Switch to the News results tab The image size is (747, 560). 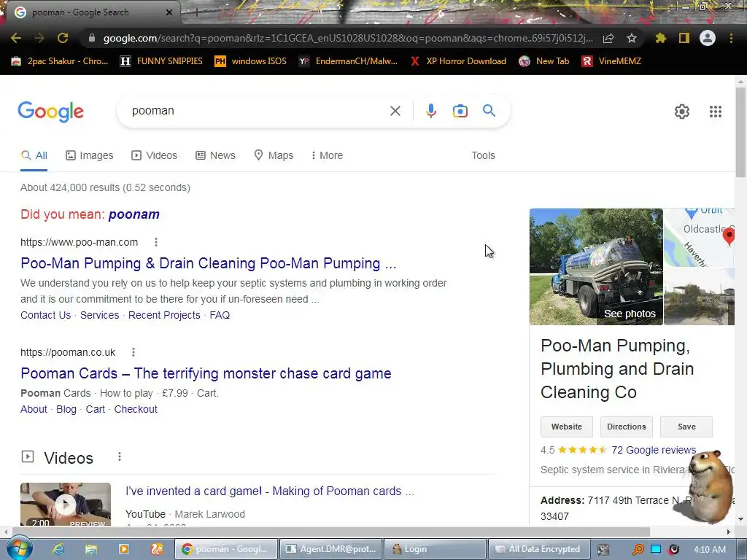coord(215,155)
